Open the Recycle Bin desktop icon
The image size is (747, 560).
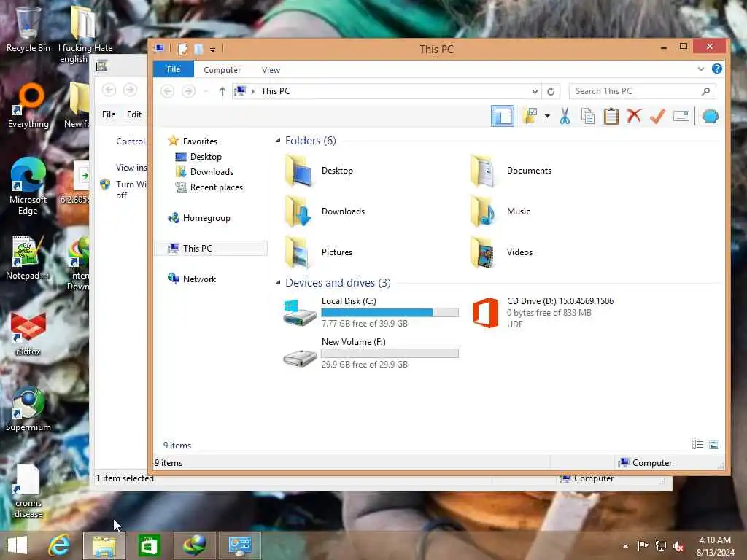28,29
